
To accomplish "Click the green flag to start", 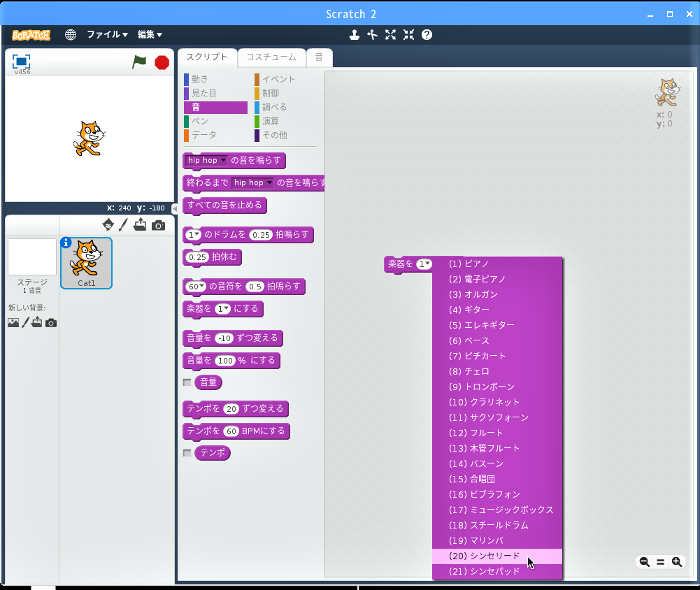I will pyautogui.click(x=139, y=62).
